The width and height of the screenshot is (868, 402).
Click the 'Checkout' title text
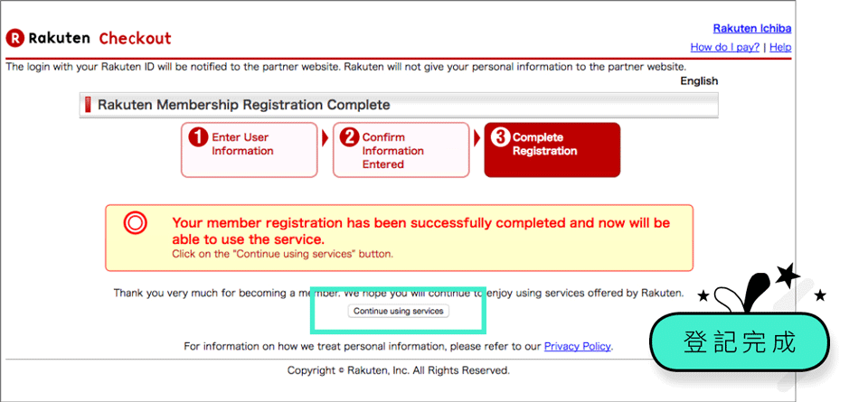click(x=135, y=38)
